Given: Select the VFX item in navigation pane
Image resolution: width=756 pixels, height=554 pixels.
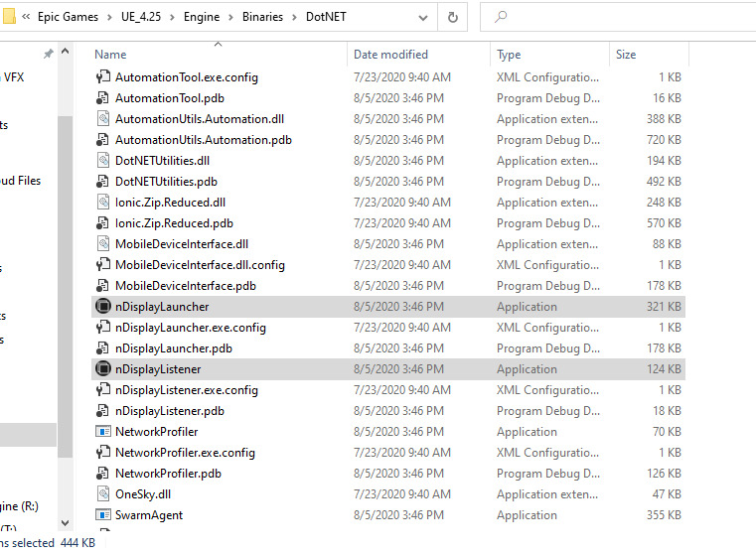Looking at the screenshot, I should click(13, 77).
